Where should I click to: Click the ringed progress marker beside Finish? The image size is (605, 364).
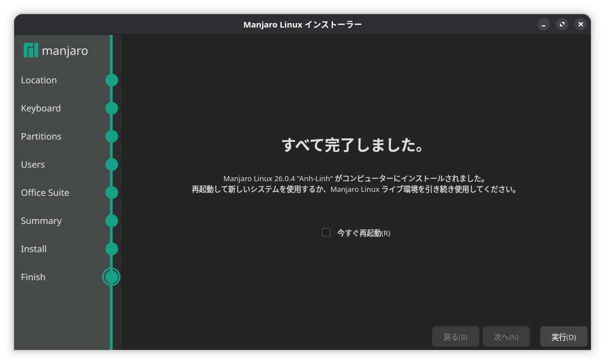111,277
